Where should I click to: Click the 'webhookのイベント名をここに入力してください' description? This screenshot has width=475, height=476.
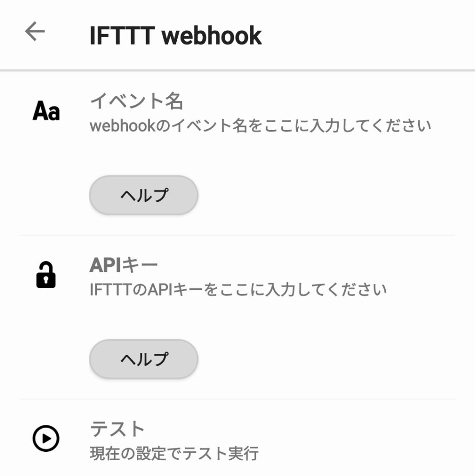[261, 126]
